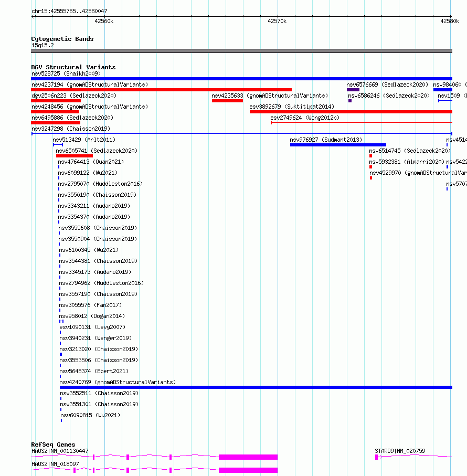
Task: Click the nsv528725 top blue bar
Action: coord(241,79)
